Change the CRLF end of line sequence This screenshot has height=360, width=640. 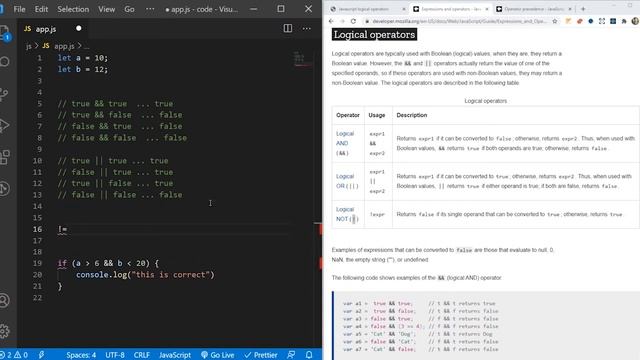142,355
